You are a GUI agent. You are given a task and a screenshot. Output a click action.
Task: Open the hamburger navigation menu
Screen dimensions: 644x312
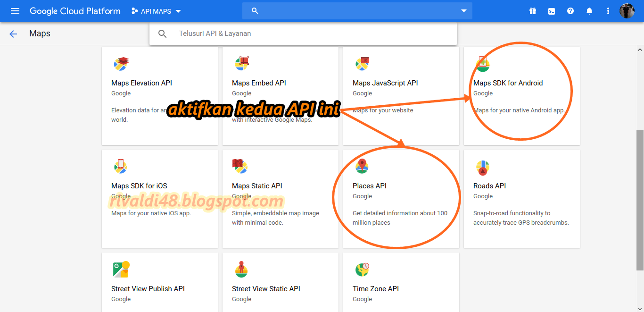click(x=15, y=11)
